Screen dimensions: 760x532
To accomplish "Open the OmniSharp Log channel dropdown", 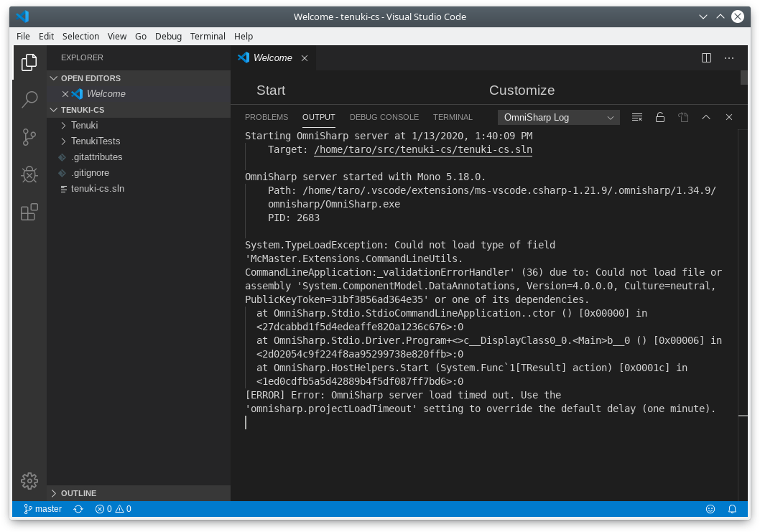I will coord(558,117).
